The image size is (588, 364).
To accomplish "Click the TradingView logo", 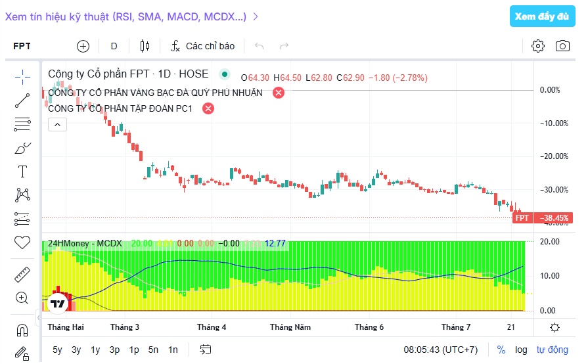I will click(x=58, y=304).
